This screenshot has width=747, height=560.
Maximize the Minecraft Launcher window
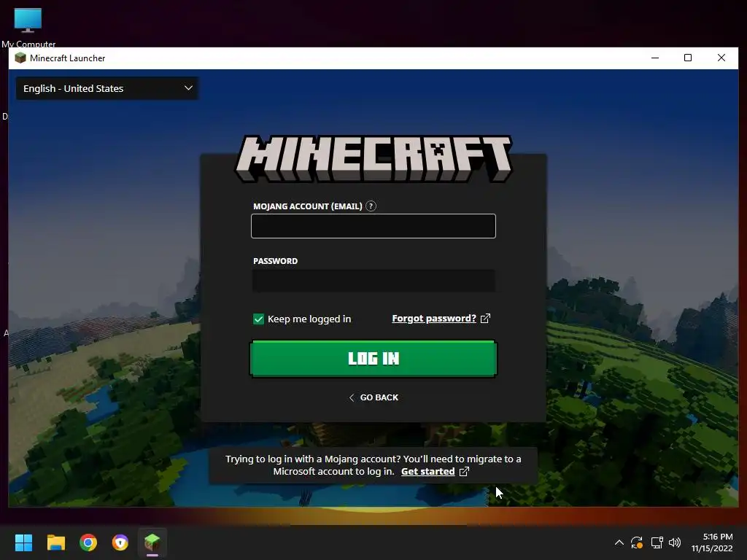tap(688, 58)
